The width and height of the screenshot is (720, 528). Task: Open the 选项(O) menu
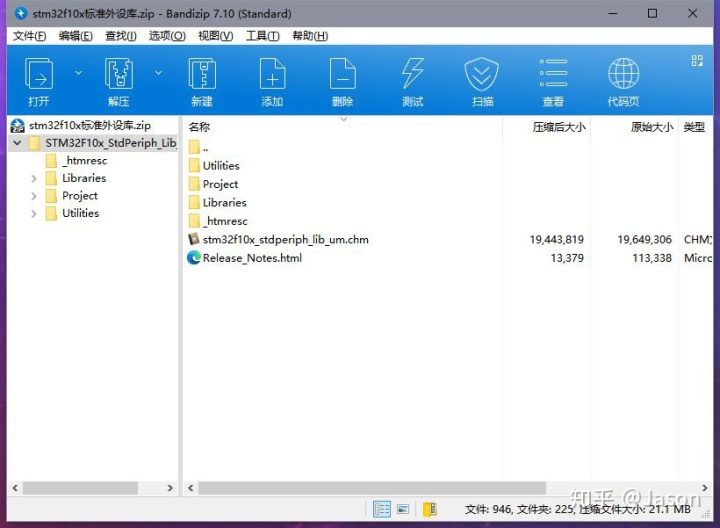click(x=167, y=36)
